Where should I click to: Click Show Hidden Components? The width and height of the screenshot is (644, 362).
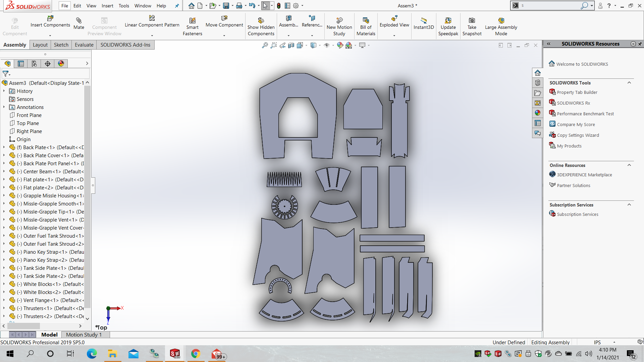click(261, 27)
